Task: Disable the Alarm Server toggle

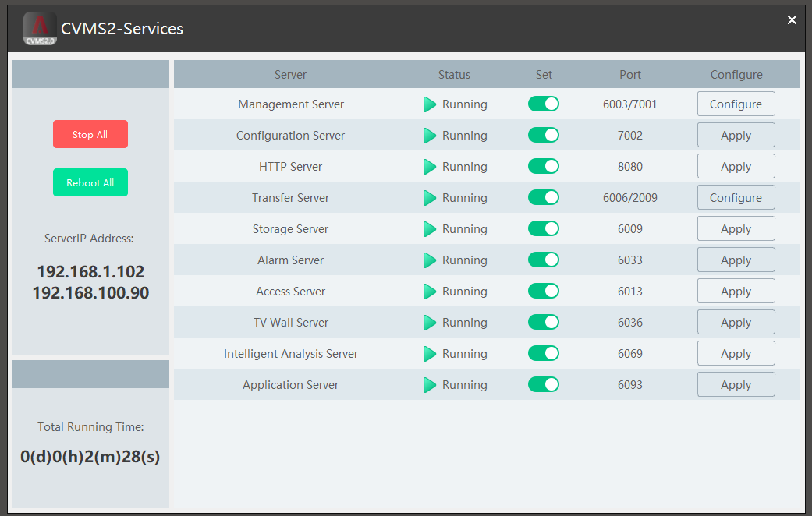Action: 543,260
